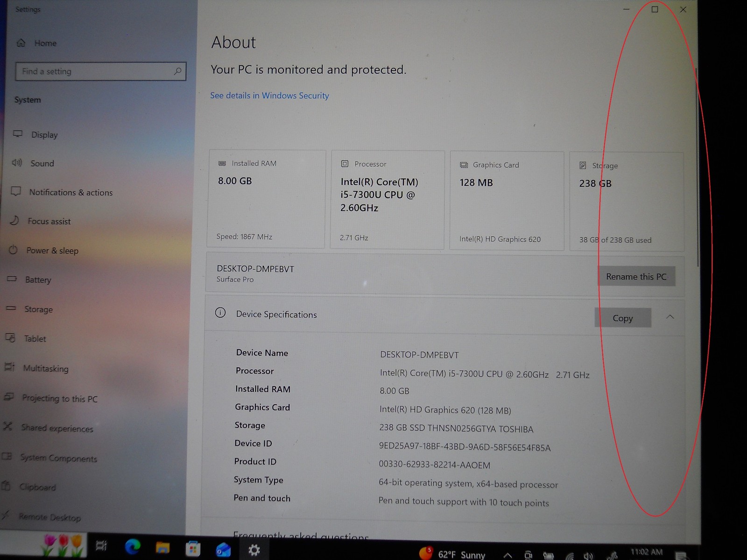Select the Projecting to this PC icon
Image resolution: width=747 pixels, height=560 pixels.
point(8,397)
